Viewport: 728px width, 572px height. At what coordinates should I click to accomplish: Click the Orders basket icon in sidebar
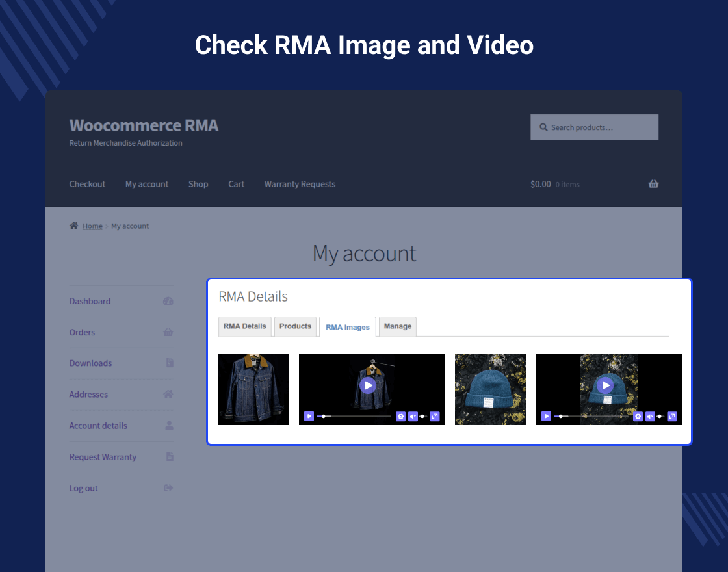pyautogui.click(x=168, y=332)
